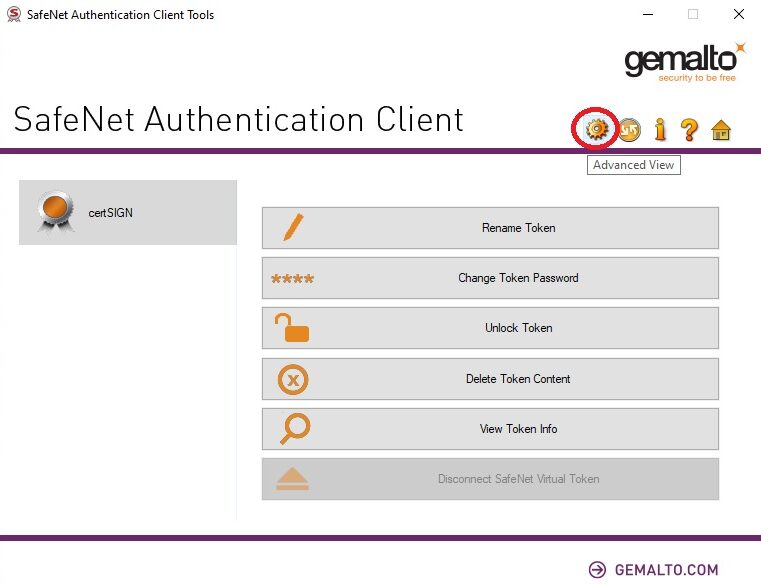Choose Delete Token Content
The image size is (761, 585).
[x=490, y=379]
